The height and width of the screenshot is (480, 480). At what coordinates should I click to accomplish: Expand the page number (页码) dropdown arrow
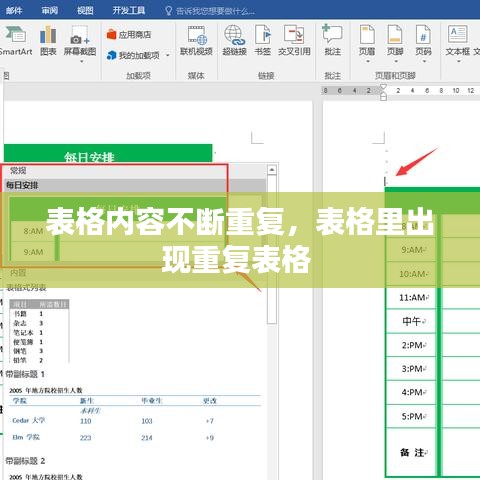[424, 61]
